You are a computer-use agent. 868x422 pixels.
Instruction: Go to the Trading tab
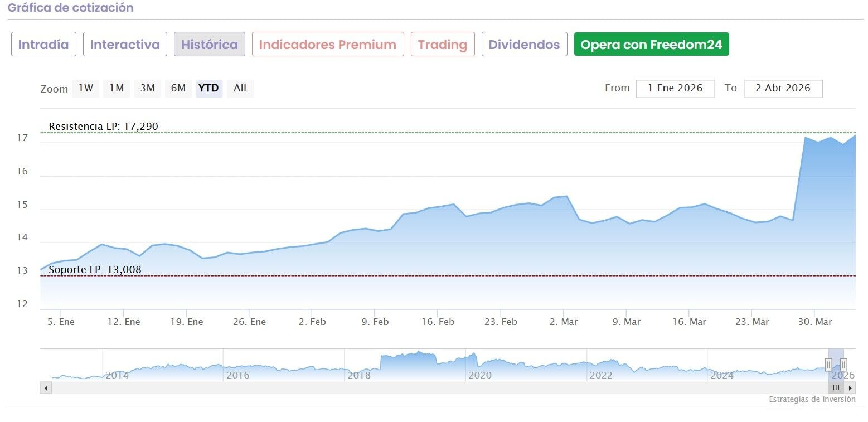pyautogui.click(x=443, y=45)
